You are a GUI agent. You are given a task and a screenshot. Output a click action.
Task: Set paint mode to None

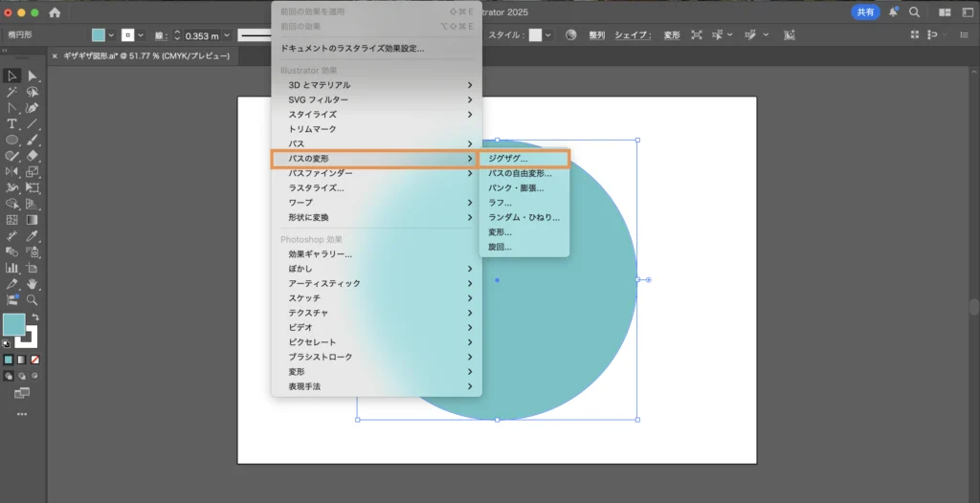click(35, 360)
